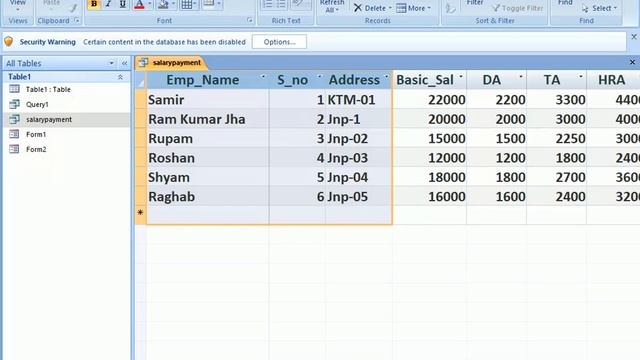Collapse the Table1 group in navigation pane
640x360 pixels.
(120, 77)
